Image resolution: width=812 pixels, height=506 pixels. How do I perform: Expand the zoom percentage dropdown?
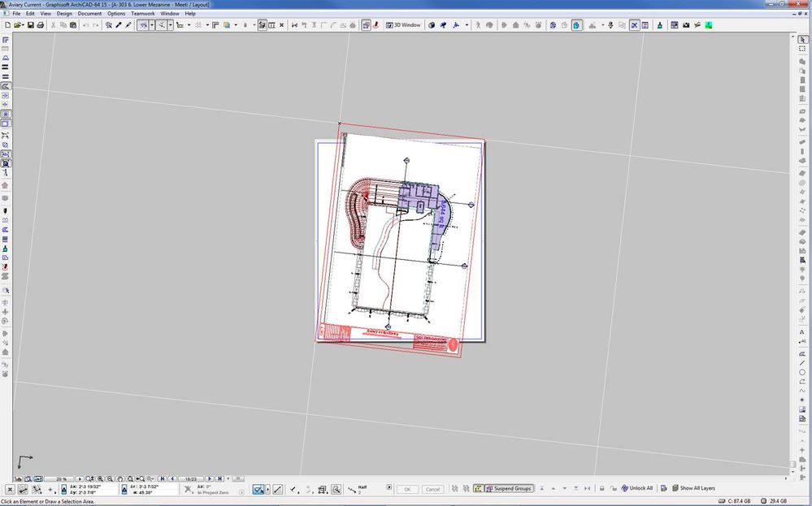[x=80, y=479]
